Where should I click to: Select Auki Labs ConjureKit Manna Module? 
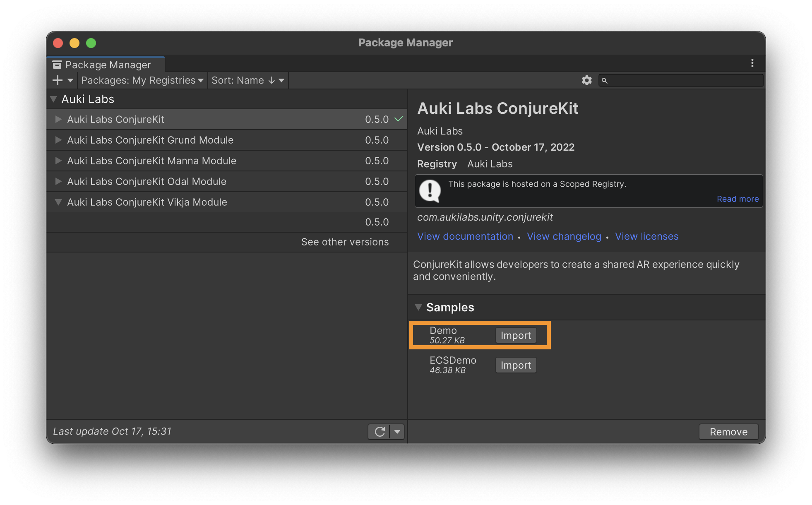coord(227,161)
